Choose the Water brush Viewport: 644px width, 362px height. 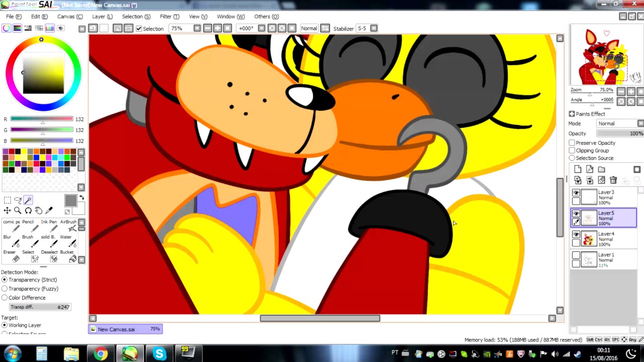[x=68, y=240]
